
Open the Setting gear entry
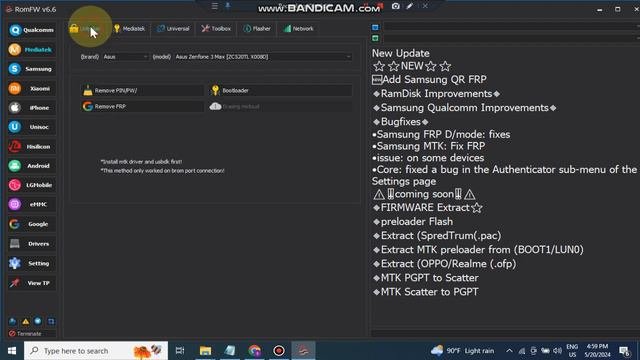tap(31, 263)
